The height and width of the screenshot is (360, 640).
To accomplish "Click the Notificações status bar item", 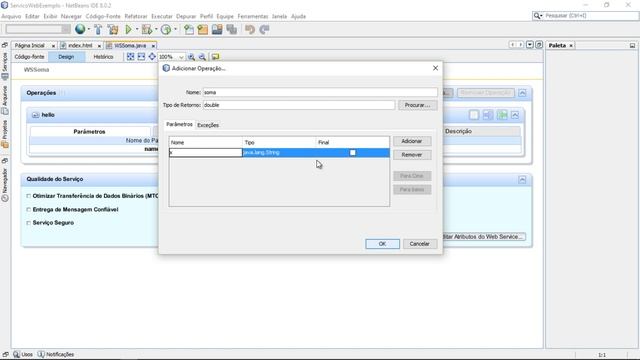I will point(56,354).
